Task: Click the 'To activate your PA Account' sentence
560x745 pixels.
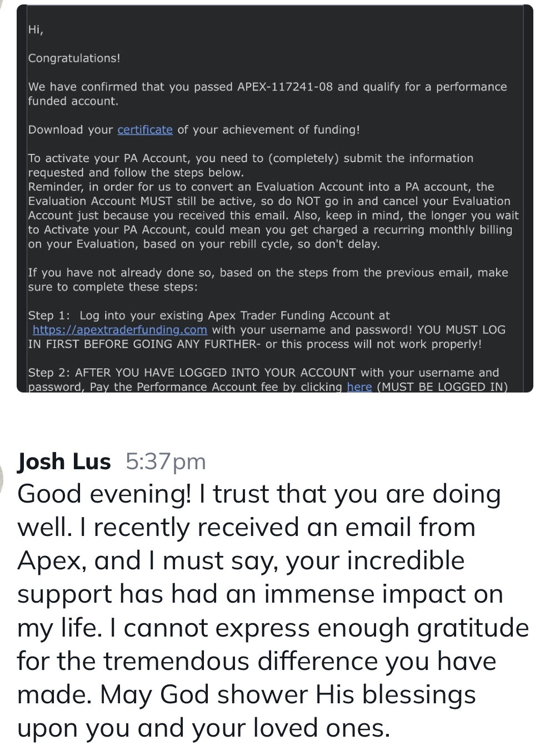Action: click(x=251, y=165)
